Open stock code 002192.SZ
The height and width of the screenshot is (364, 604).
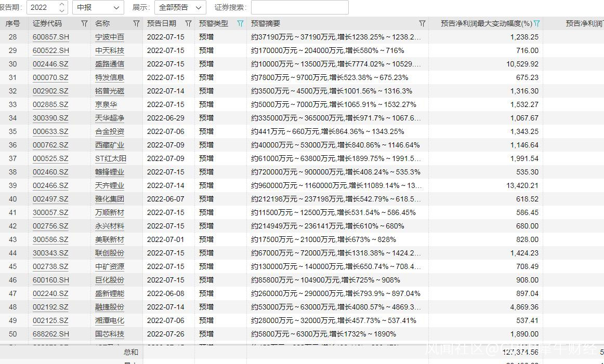coord(50,307)
